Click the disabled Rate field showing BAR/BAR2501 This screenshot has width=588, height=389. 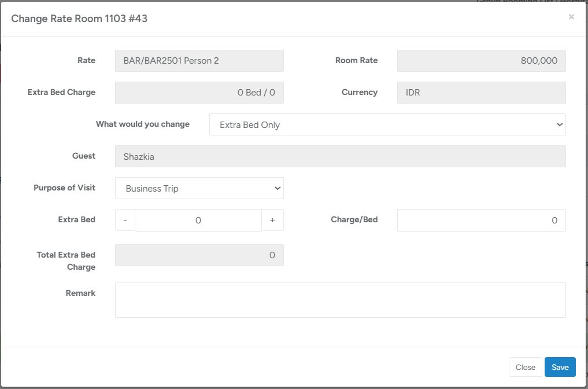click(x=199, y=61)
